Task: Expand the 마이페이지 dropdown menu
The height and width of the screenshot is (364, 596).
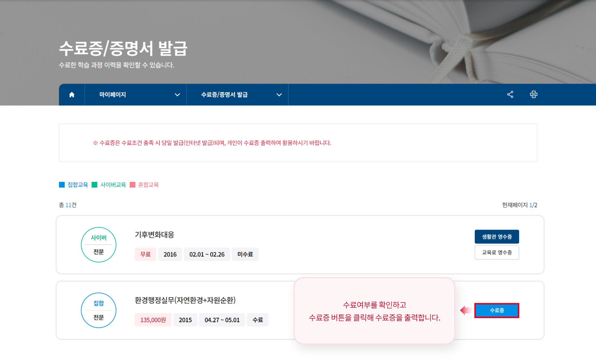Action: 178,95
